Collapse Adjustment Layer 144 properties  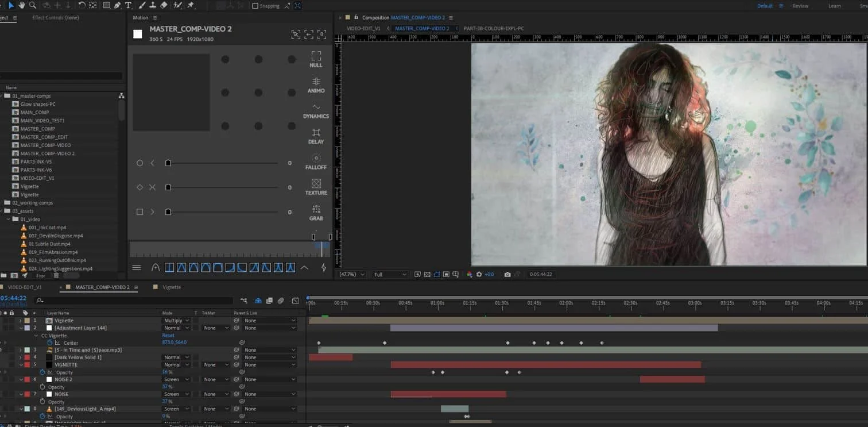[x=21, y=328]
